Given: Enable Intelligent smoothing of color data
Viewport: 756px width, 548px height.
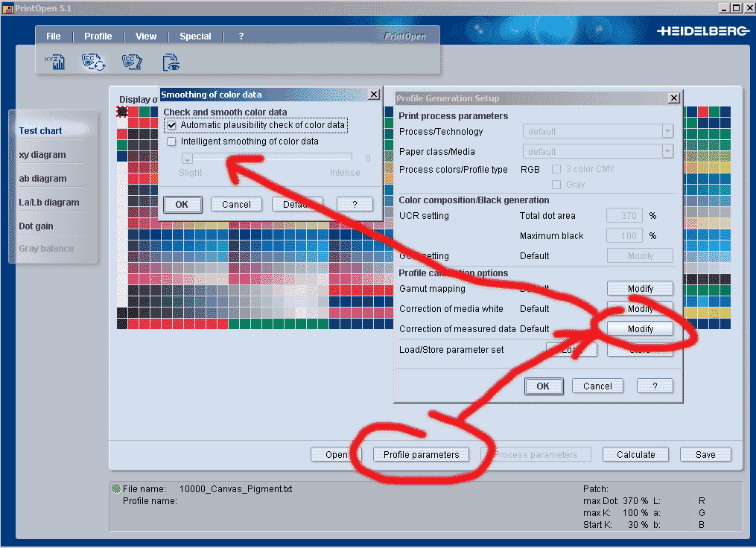Looking at the screenshot, I should [171, 141].
